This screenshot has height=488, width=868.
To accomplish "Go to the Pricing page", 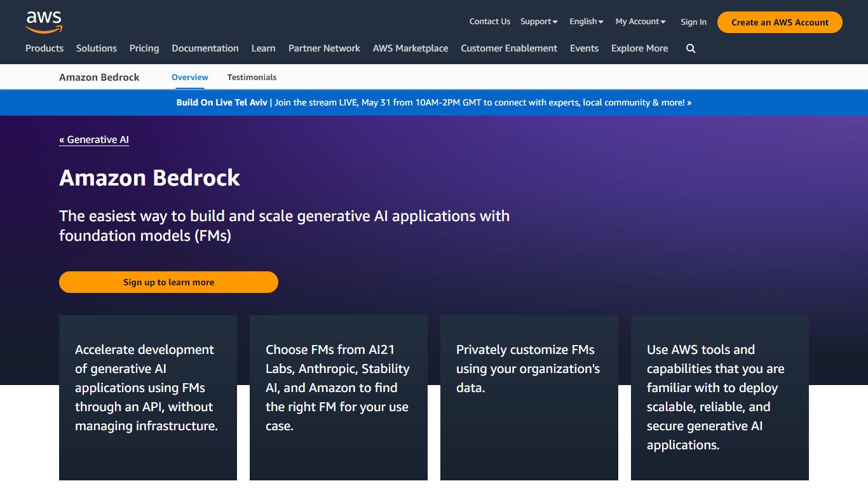I will [144, 48].
